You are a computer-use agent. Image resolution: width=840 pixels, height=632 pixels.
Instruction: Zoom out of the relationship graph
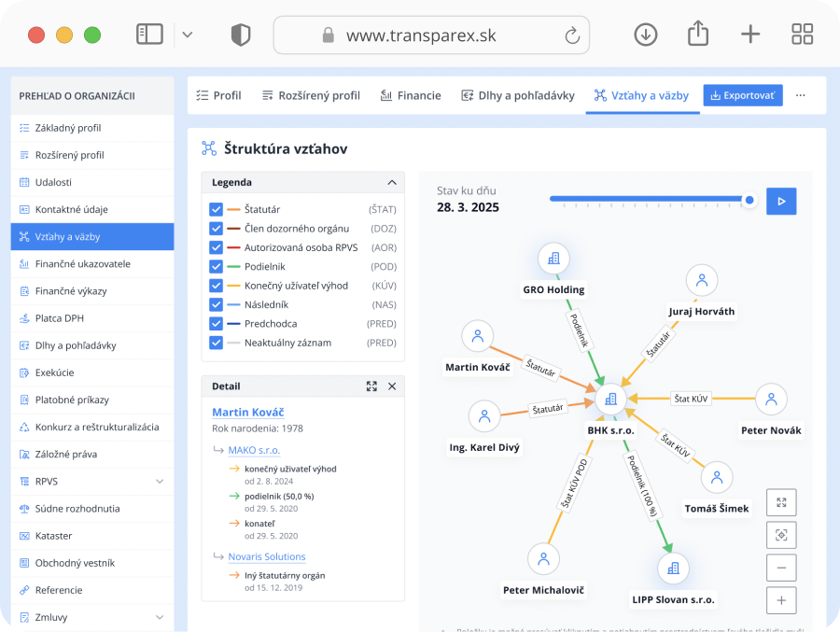point(781,568)
